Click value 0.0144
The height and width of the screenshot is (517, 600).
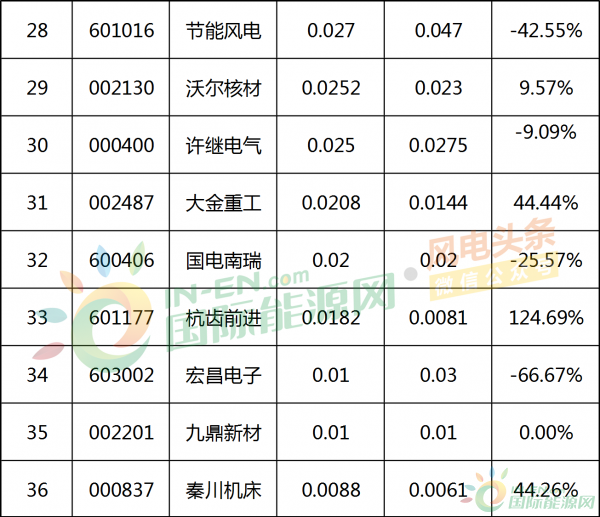(438, 203)
